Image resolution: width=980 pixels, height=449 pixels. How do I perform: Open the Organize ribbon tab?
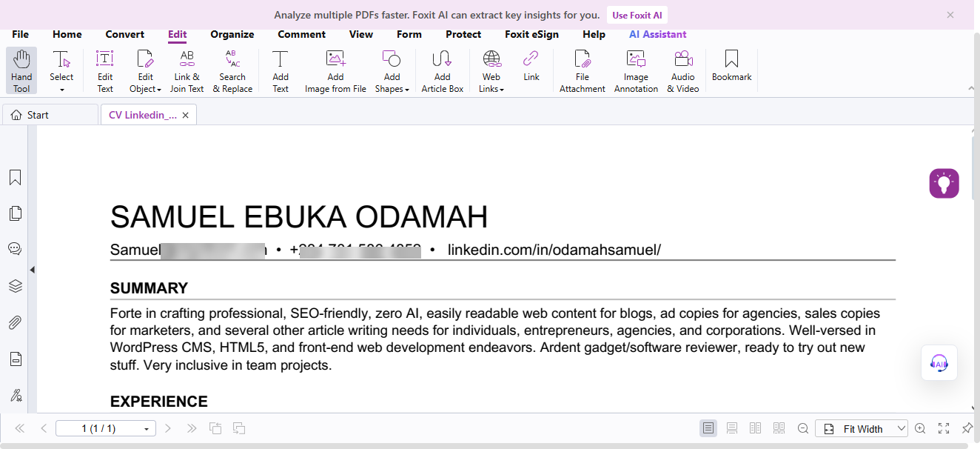click(x=232, y=34)
